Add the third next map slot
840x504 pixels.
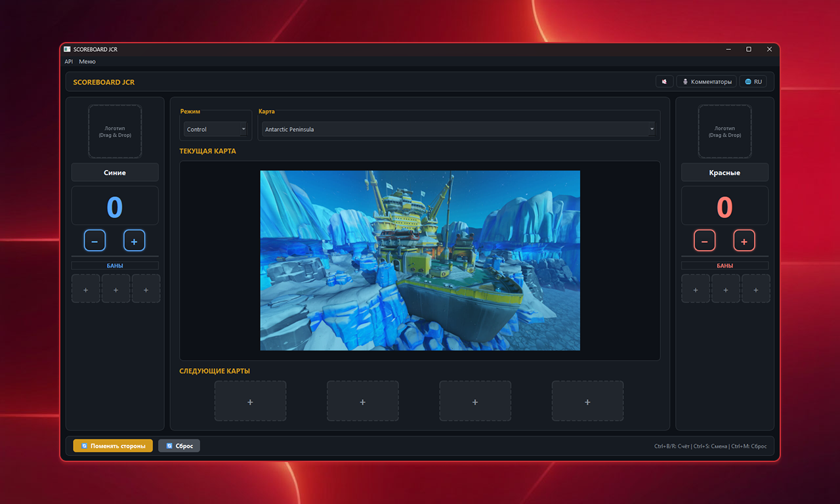(x=475, y=401)
